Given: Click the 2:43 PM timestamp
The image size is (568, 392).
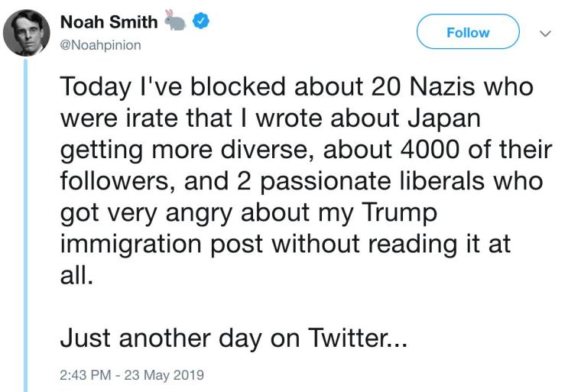Looking at the screenshot, I should [x=83, y=375].
